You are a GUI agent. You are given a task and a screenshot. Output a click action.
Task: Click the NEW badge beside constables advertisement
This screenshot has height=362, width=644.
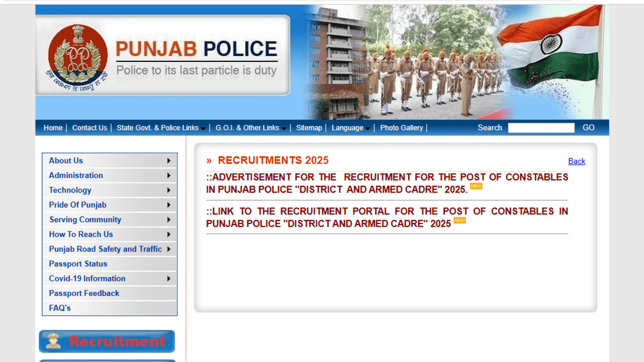click(x=476, y=186)
